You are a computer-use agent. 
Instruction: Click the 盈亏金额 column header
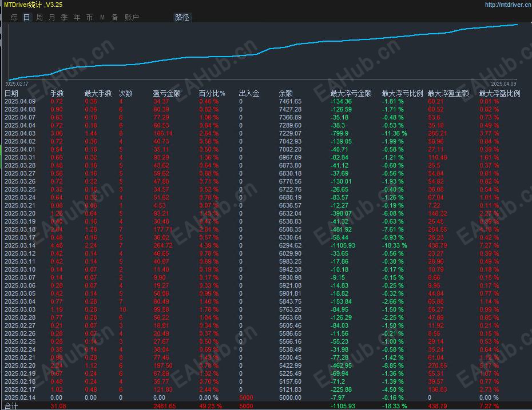[x=166, y=93]
